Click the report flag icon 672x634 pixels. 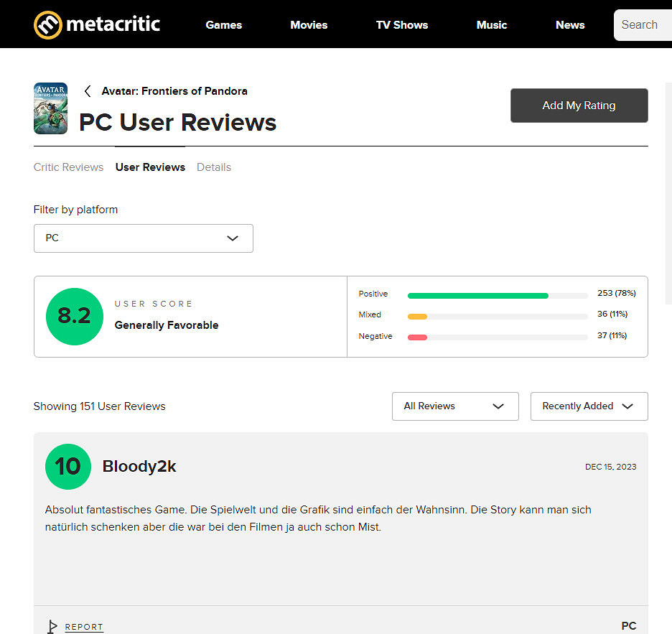coord(52,627)
